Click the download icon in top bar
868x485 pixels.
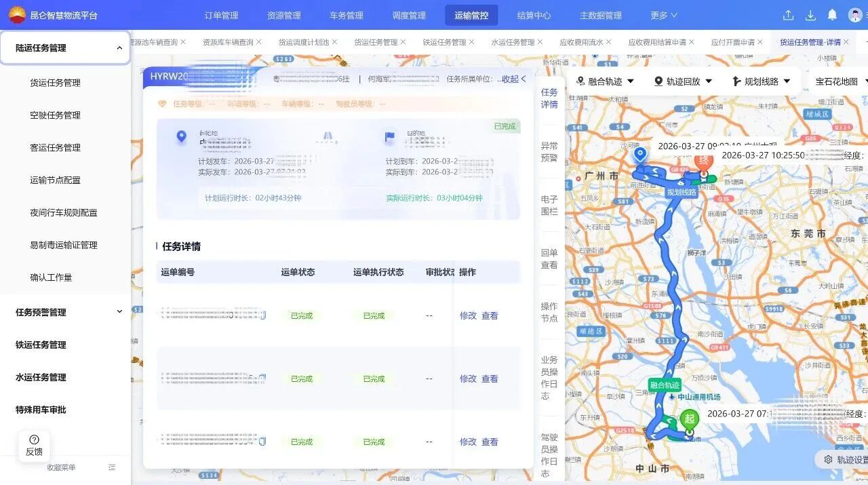(810, 15)
